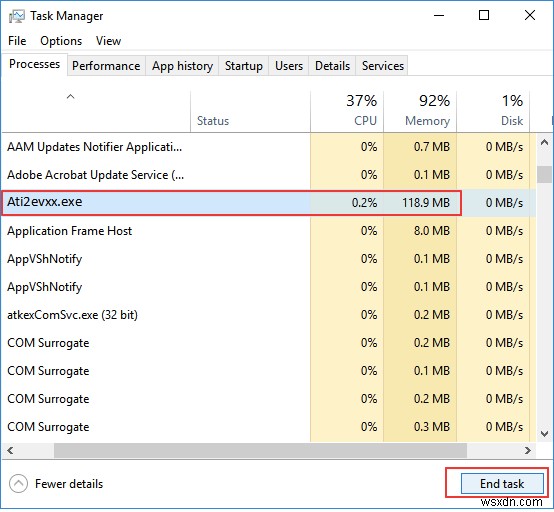Switch to the Services tab

pos(383,66)
